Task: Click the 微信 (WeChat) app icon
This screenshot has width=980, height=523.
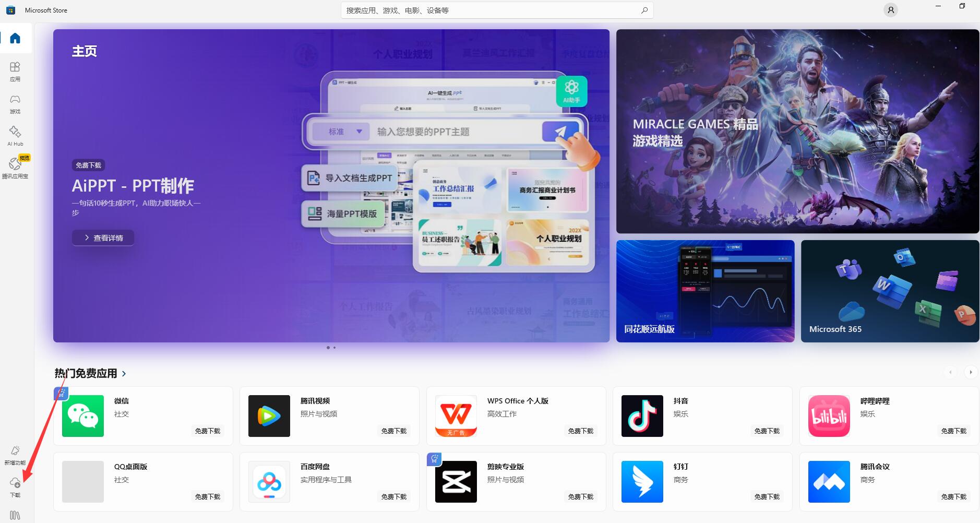Action: (83, 416)
